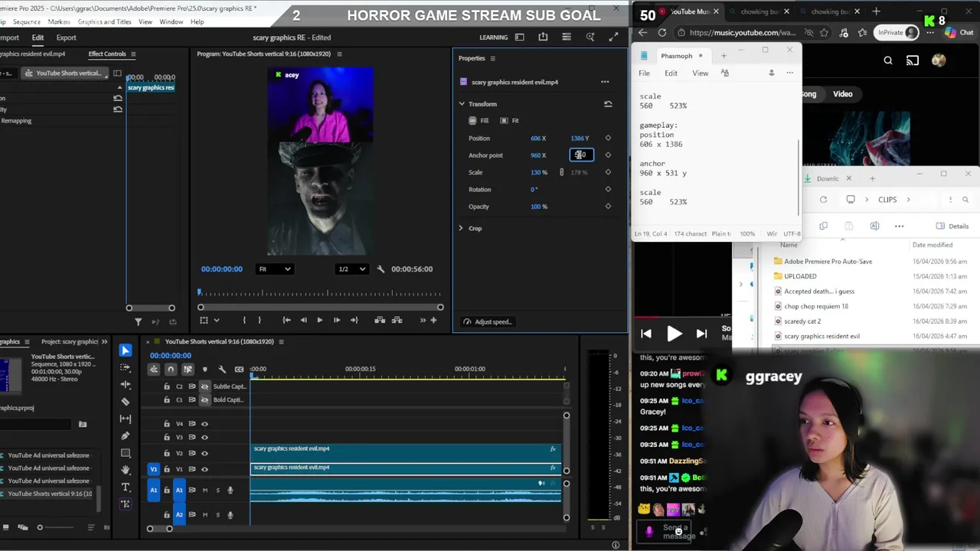
Task: Open the Premiere Quick Export share icon
Action: [543, 37]
